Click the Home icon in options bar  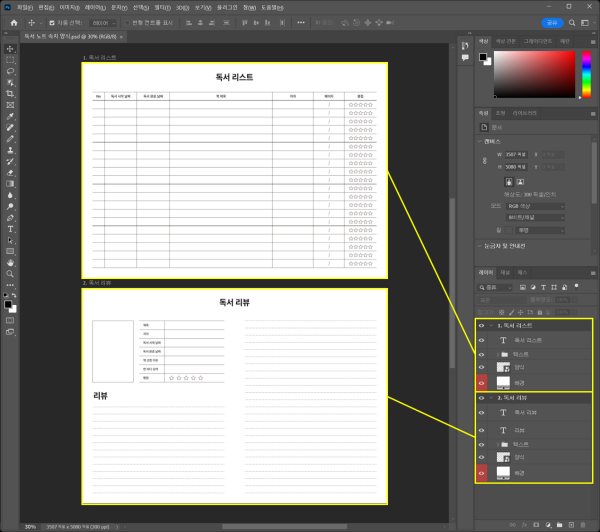point(14,22)
